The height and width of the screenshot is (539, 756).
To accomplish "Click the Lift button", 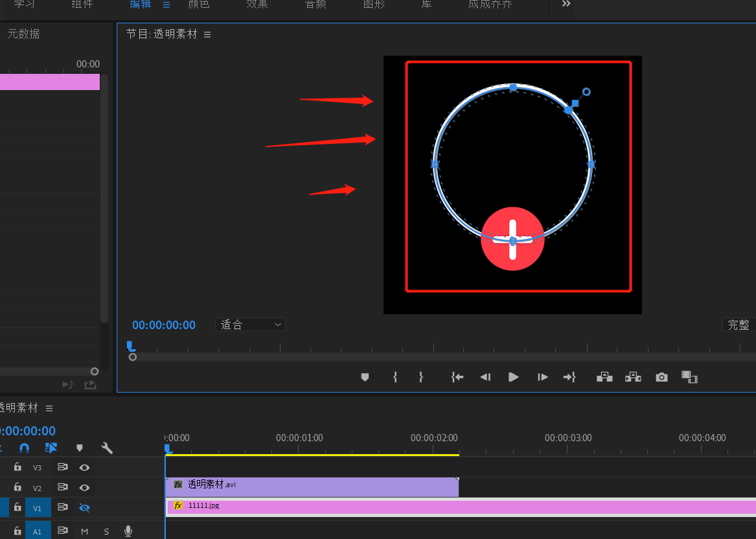I will click(604, 377).
